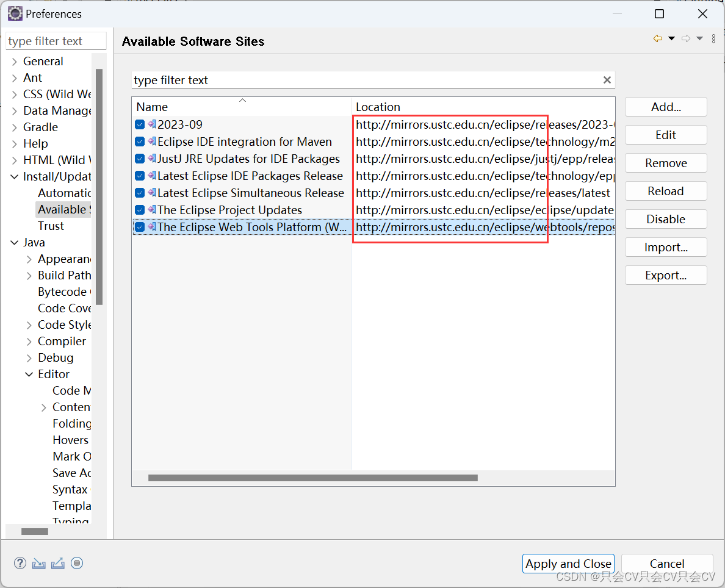Expand the General preferences category
Screen dimensions: 725x588
pos(15,62)
